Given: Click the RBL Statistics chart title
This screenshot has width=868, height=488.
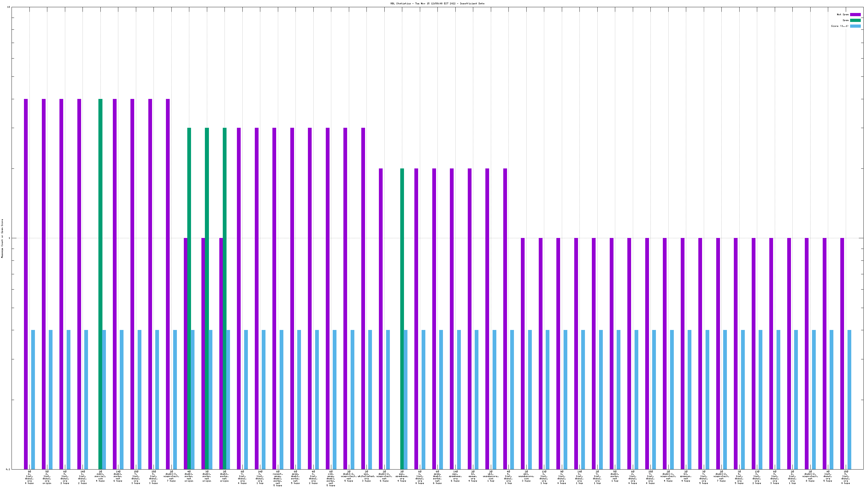Looking at the screenshot, I should coord(437,3).
